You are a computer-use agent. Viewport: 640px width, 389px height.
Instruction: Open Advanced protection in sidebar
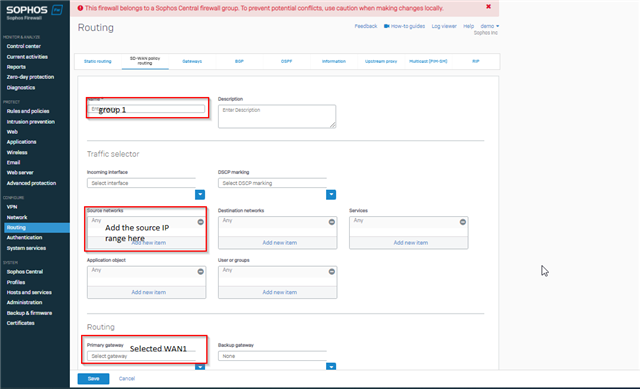coord(31,183)
